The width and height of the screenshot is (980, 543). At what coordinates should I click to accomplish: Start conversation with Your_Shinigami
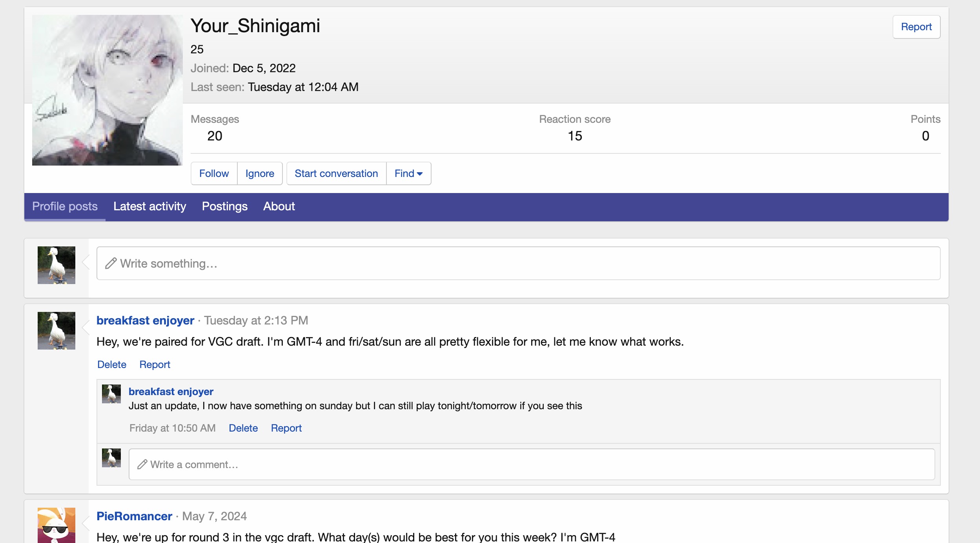pyautogui.click(x=336, y=173)
